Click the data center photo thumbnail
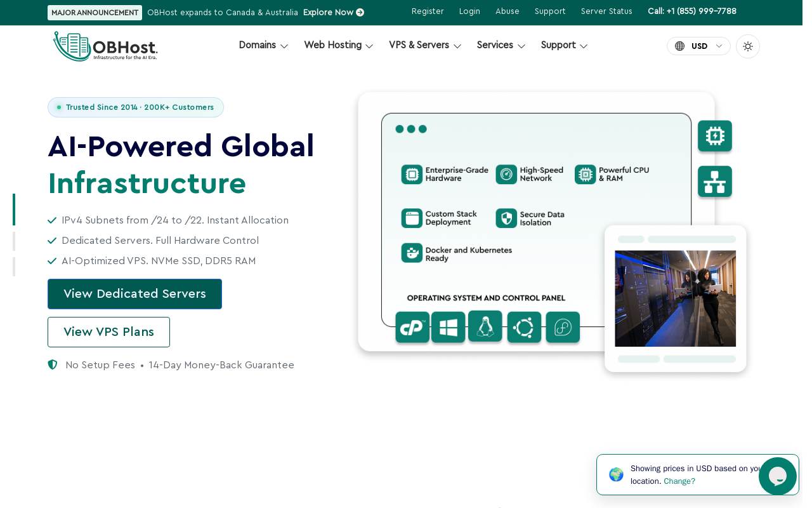The image size is (812, 508). coord(676,298)
